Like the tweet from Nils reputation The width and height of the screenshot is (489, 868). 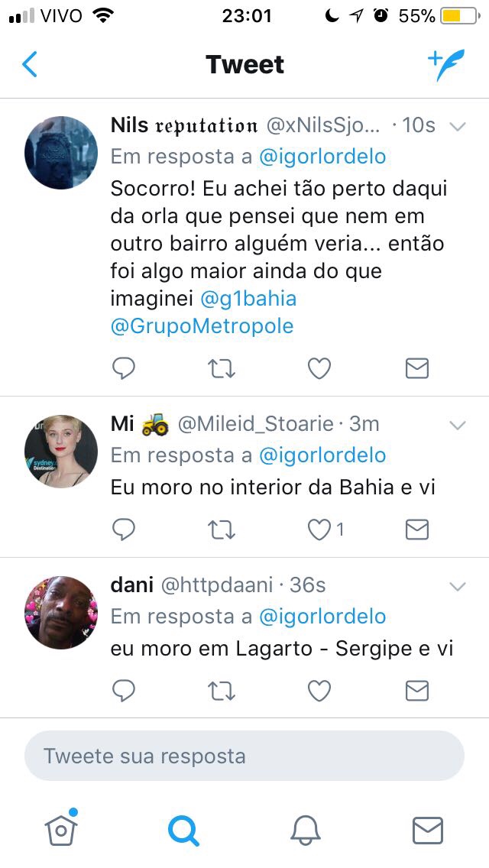319,369
